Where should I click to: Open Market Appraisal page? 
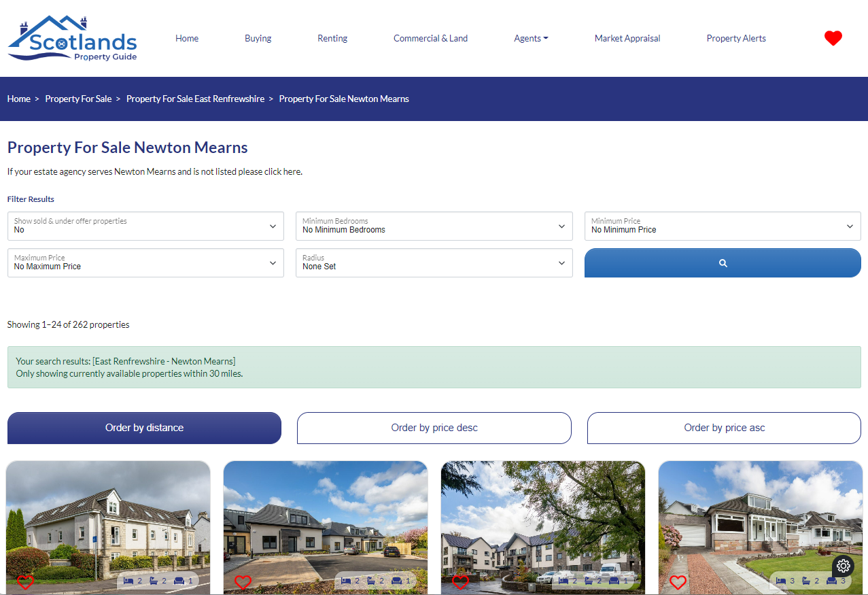coord(627,39)
